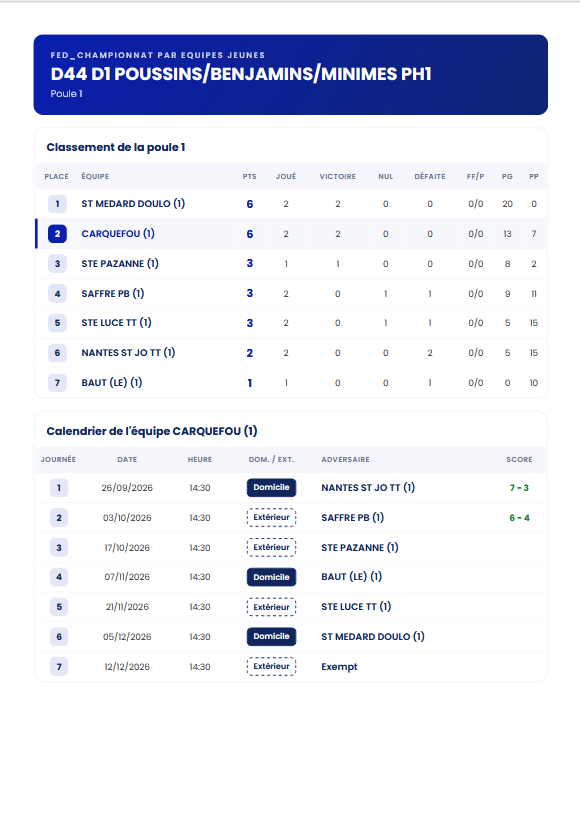Screen dimensions: 580x820
Task: Click the Extérieur badge for 17/10/2026
Action: (x=271, y=547)
